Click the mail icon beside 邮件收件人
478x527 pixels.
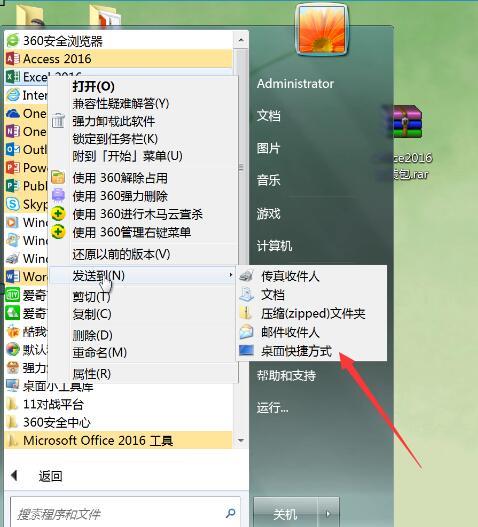click(246, 332)
